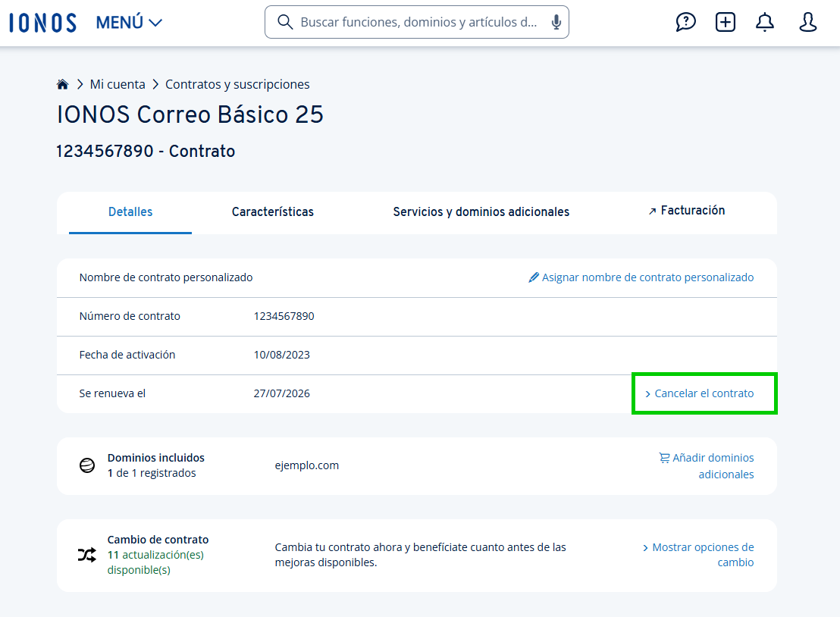This screenshot has height=617, width=840.
Task: Open Mi cuenta breadcrumb link
Action: (118, 84)
